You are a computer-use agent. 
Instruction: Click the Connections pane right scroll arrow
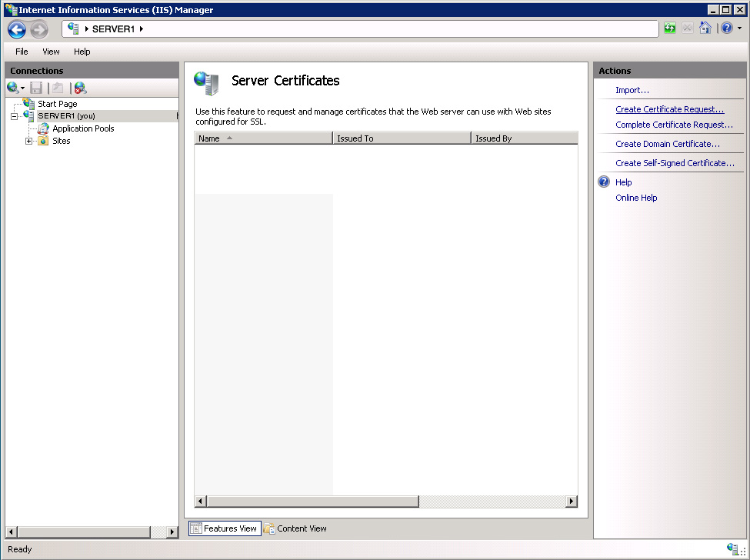point(172,532)
